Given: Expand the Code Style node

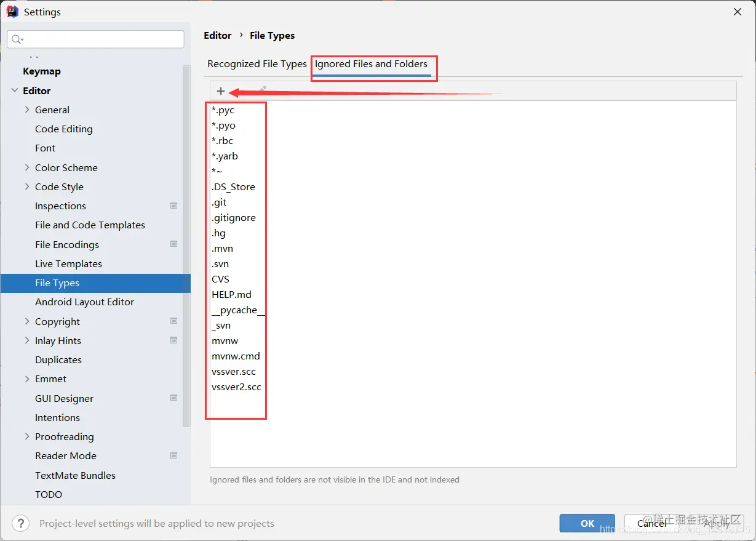Looking at the screenshot, I should point(27,186).
